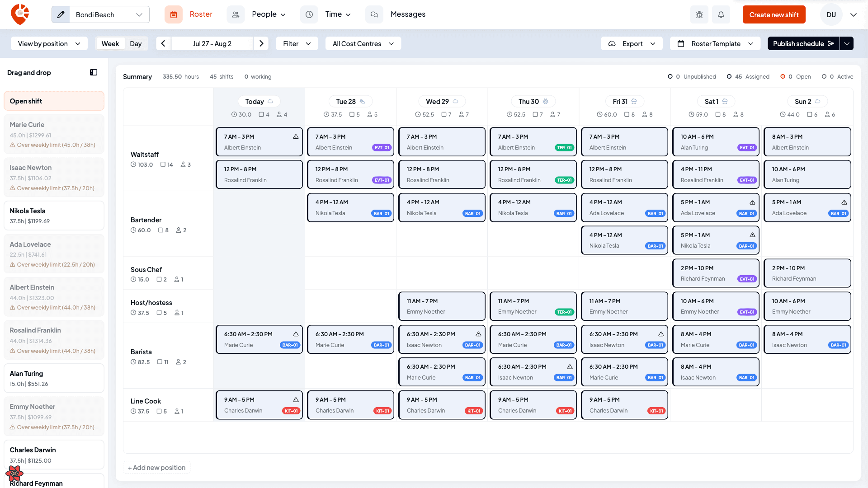Click the warning icon on Today's Marie Curie Barista shift
The height and width of the screenshot is (488, 868).
(296, 334)
